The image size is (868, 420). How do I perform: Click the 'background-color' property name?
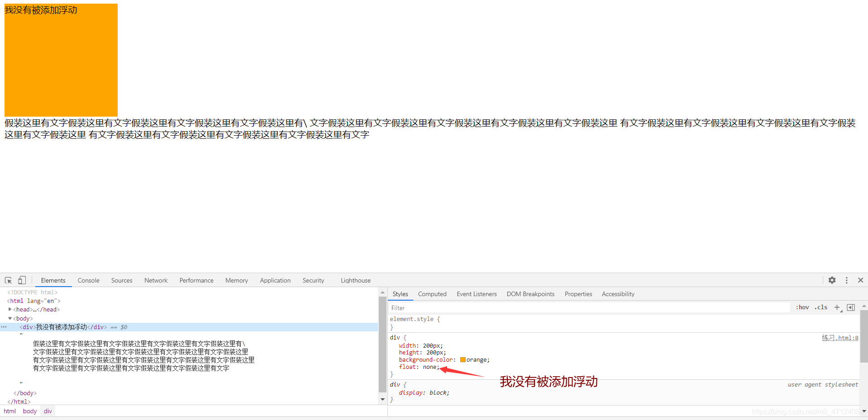click(x=426, y=360)
